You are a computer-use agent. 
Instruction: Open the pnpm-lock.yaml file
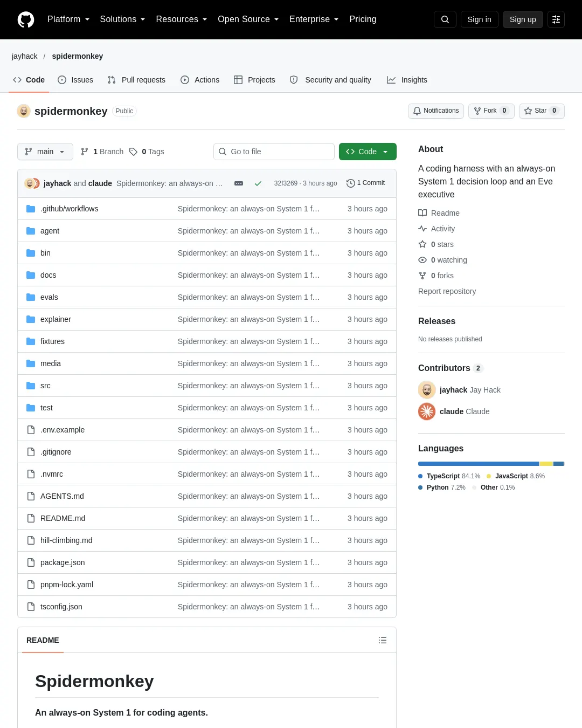point(67,585)
